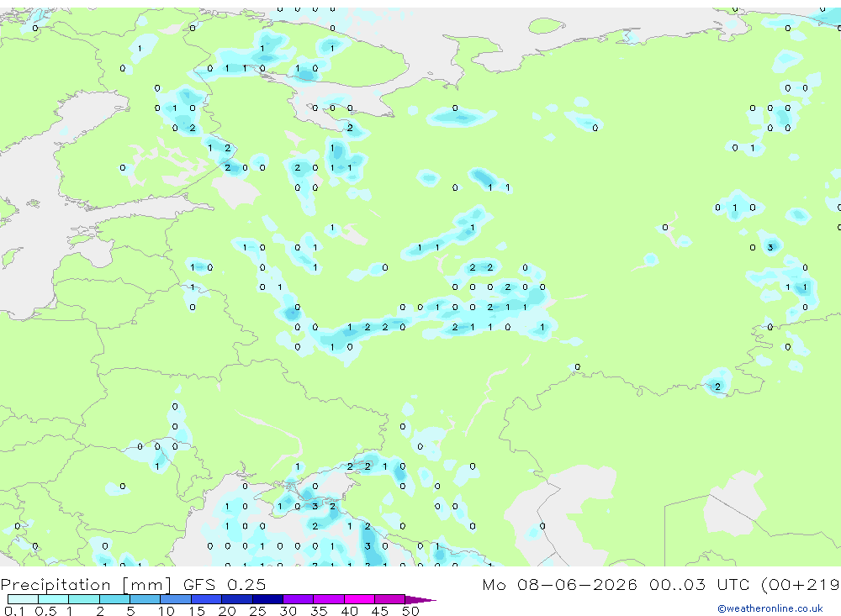
Task: Click the legend label '0.5'
Action: pos(45,611)
